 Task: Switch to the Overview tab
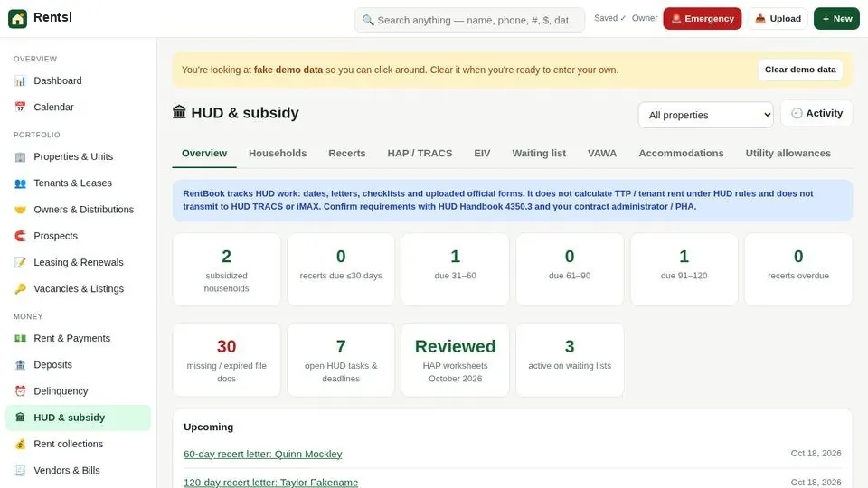204,154
